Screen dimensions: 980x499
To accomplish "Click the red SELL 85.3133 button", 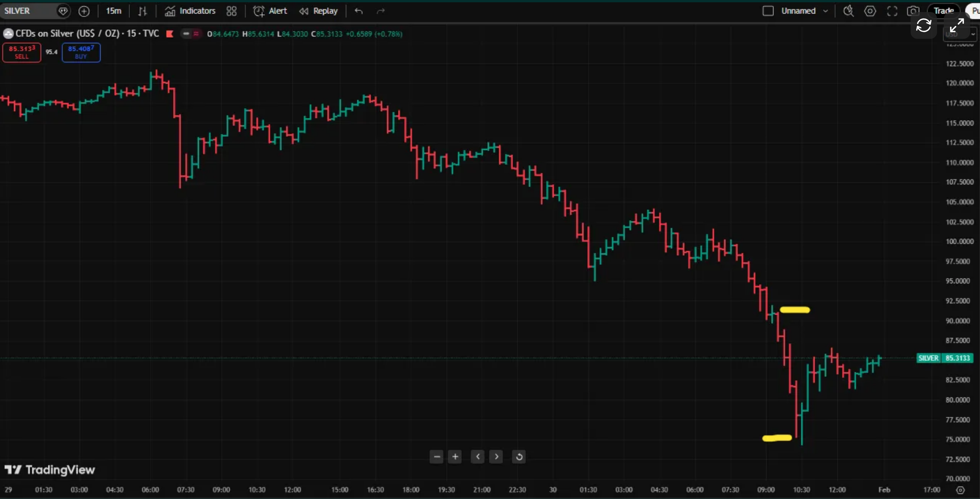I will click(x=22, y=52).
